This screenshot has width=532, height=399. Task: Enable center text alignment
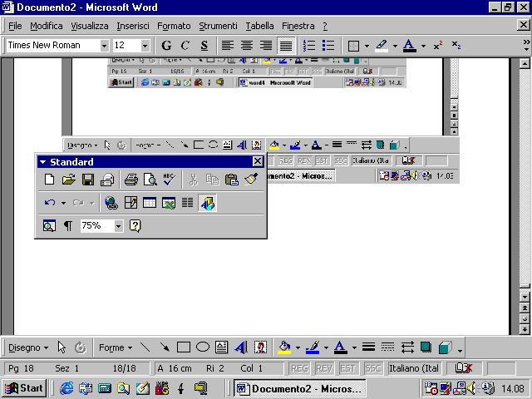tap(247, 46)
